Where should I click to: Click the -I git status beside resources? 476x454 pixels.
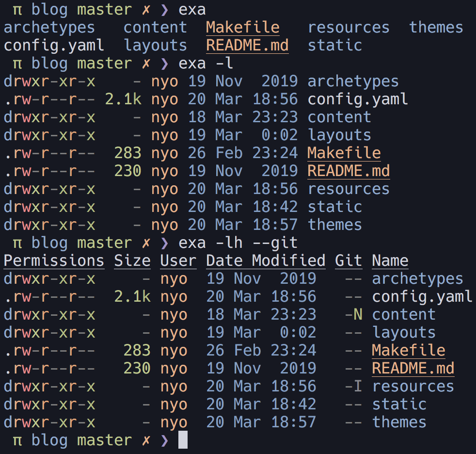click(353, 386)
